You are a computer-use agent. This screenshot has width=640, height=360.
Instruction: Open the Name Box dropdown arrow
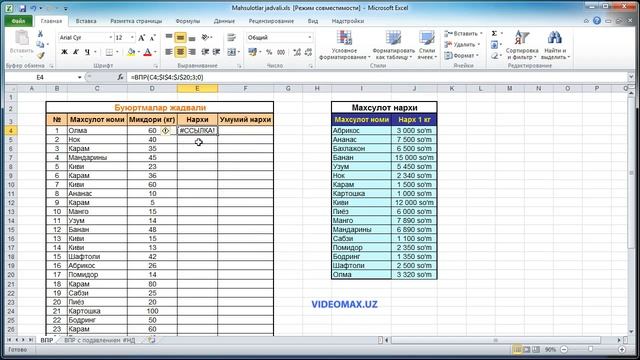click(80, 77)
